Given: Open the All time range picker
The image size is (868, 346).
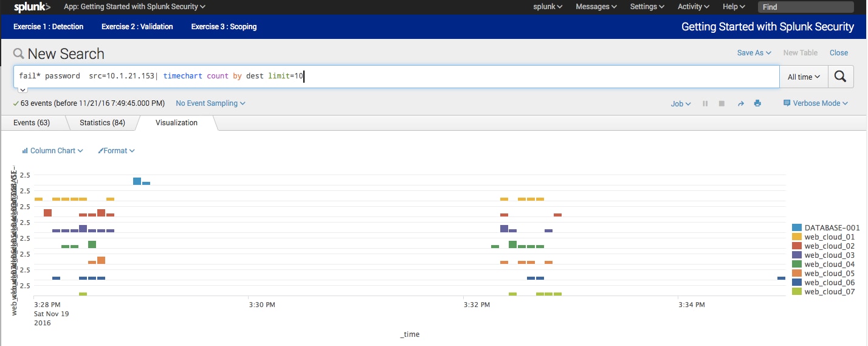Looking at the screenshot, I should click(x=804, y=77).
